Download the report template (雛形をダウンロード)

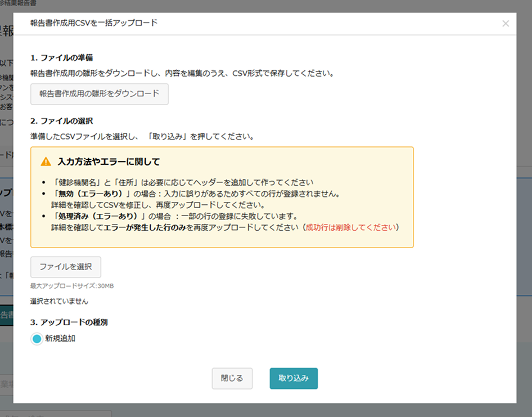[x=100, y=94]
